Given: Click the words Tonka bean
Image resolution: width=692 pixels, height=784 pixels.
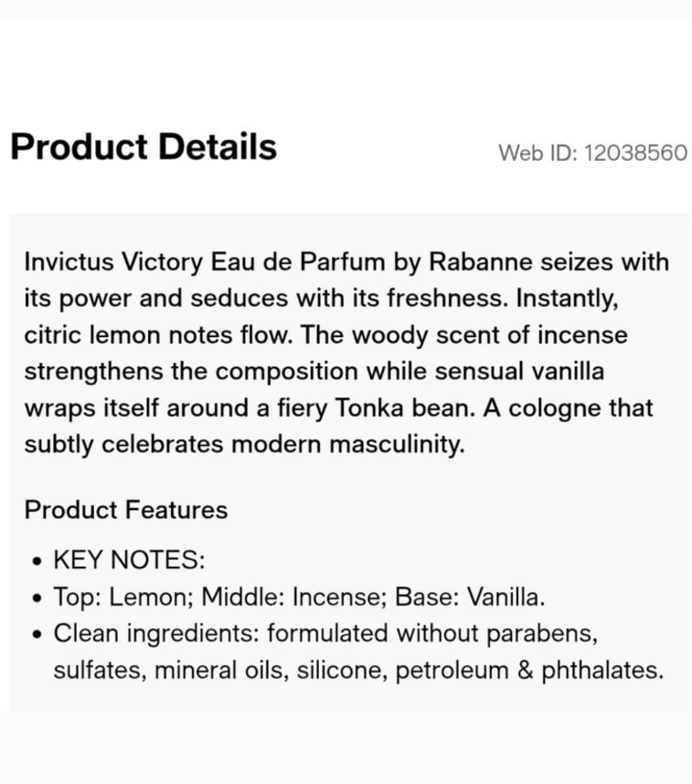Looking at the screenshot, I should 403,408.
